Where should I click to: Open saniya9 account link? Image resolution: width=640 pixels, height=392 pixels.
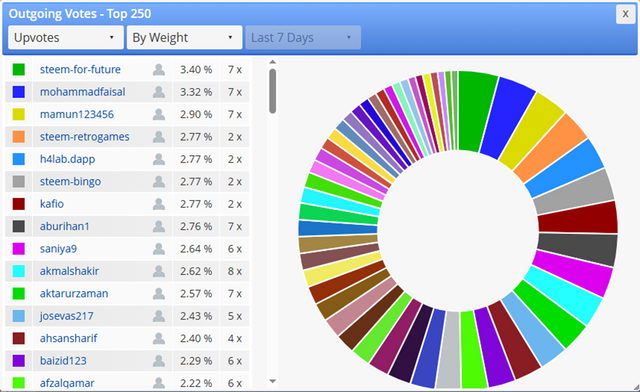58,249
